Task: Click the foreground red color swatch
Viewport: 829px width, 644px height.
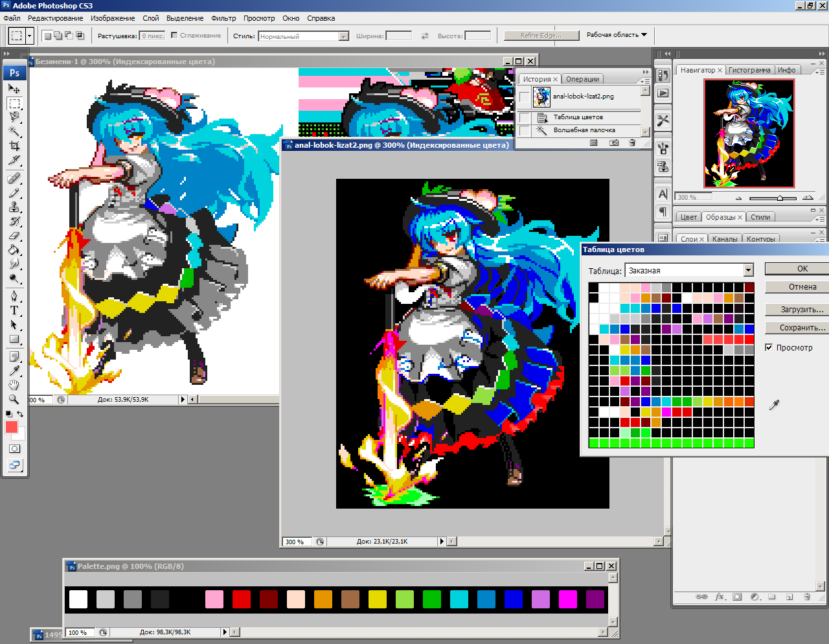Action: pos(11,427)
